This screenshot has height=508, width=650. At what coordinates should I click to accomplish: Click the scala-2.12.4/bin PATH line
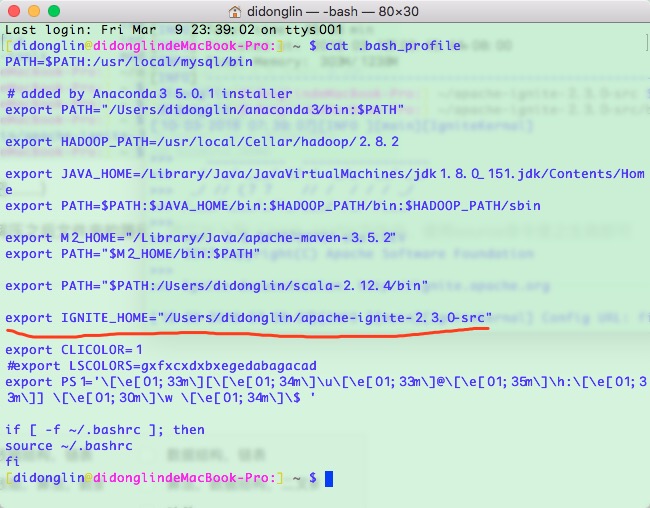pos(216,286)
